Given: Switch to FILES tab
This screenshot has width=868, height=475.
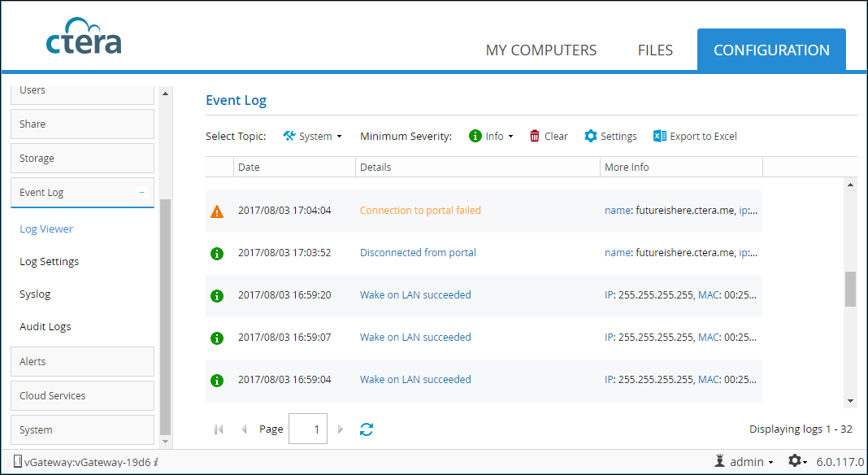Looking at the screenshot, I should pos(655,50).
